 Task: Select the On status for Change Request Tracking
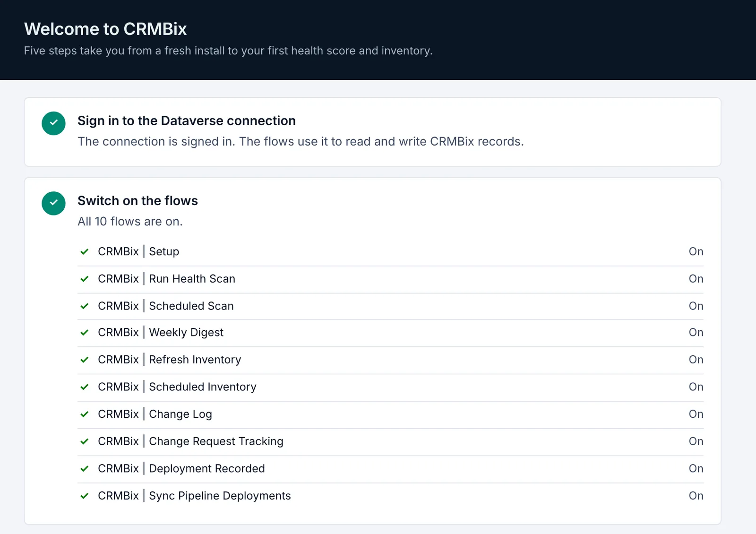pyautogui.click(x=696, y=441)
